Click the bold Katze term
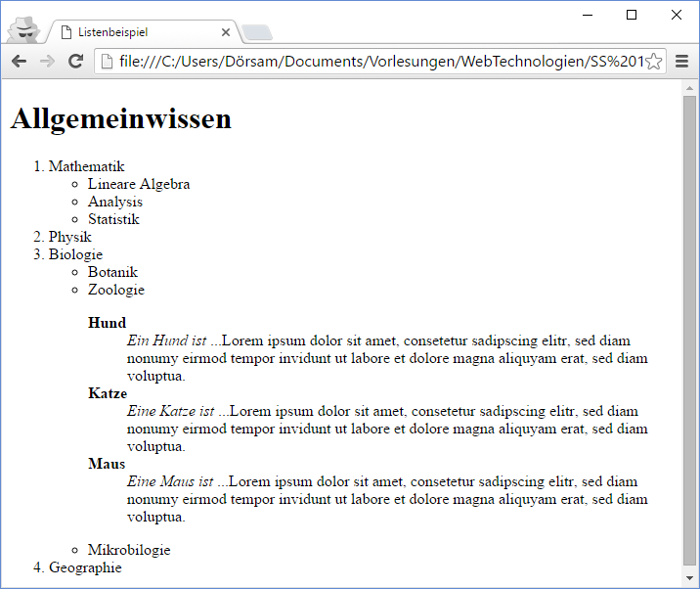This screenshot has width=700, height=589. click(108, 393)
